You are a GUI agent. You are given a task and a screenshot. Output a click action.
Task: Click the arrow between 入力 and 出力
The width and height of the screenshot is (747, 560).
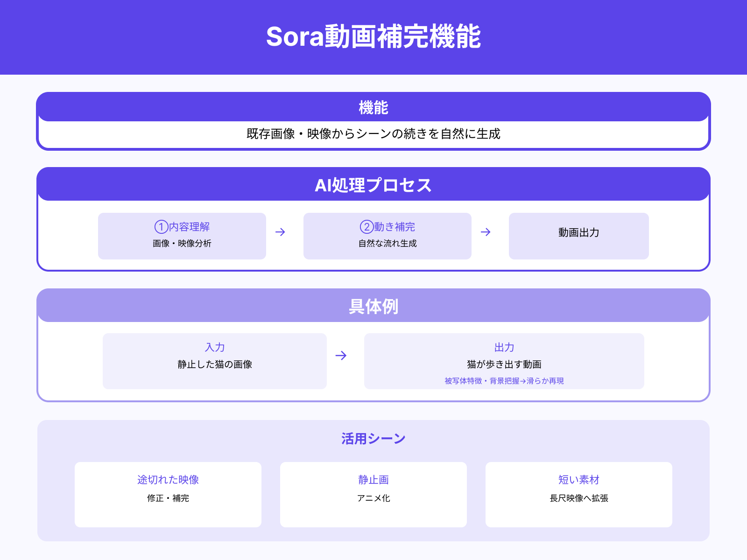[341, 356]
